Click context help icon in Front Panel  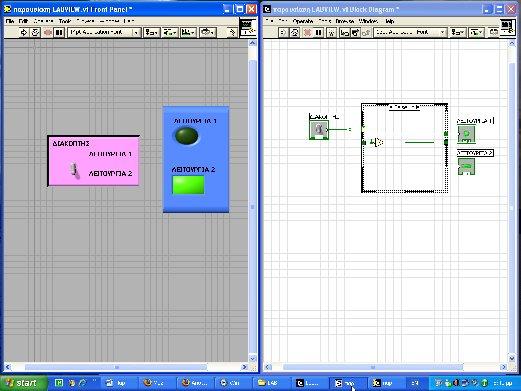[232, 32]
